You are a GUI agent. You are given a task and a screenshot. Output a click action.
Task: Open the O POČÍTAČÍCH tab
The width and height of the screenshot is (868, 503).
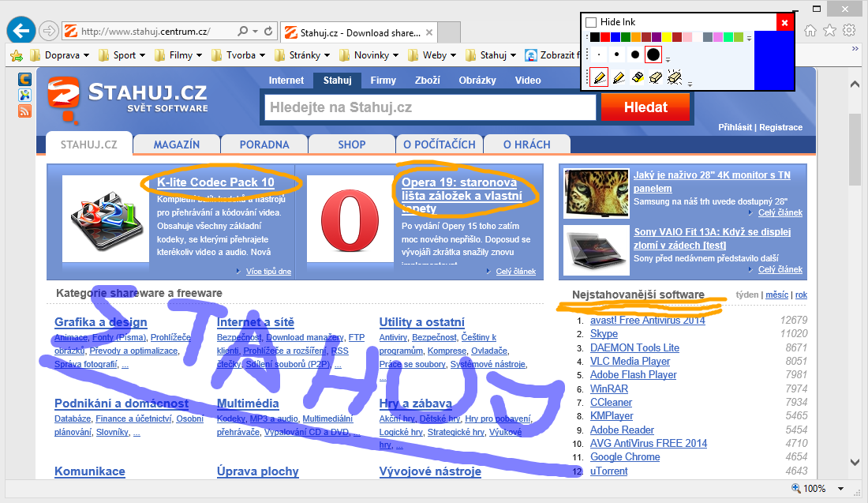[440, 145]
